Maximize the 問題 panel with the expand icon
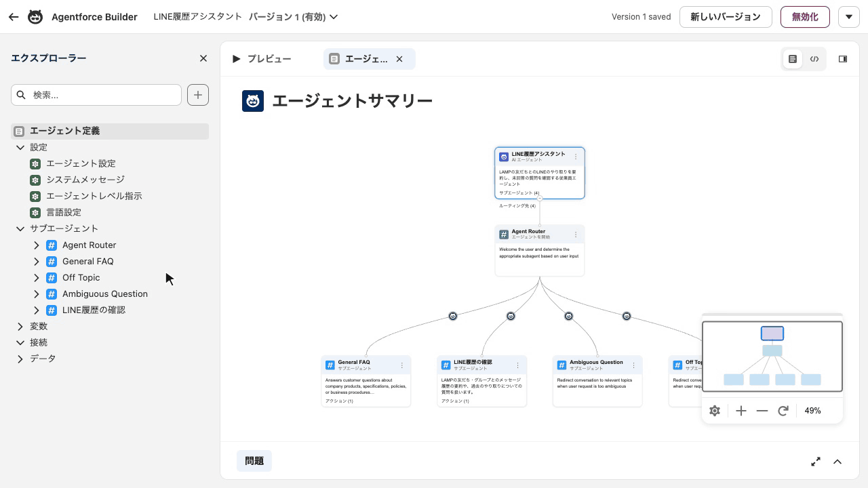 pyautogui.click(x=816, y=462)
